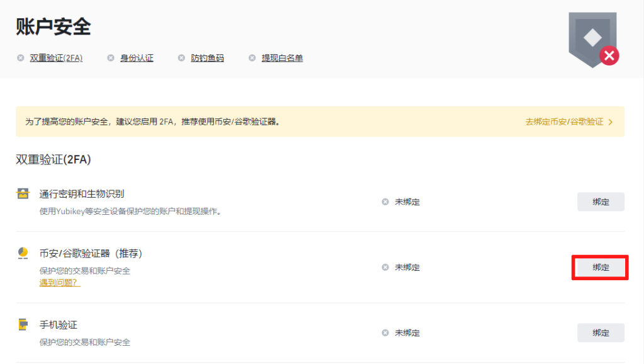Image resolution: width=644 pixels, height=364 pixels.
Task: Click status icon beside 身份认证
Action: point(111,58)
